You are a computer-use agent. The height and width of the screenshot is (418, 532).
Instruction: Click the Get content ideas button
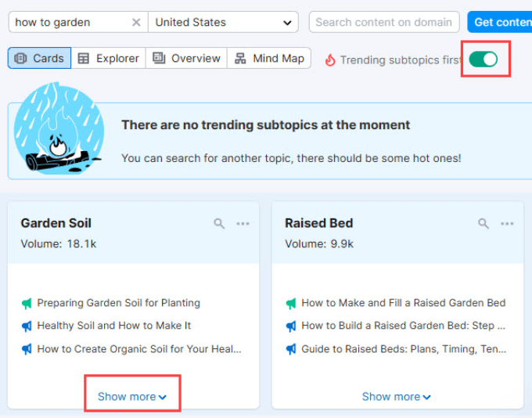coord(500,23)
